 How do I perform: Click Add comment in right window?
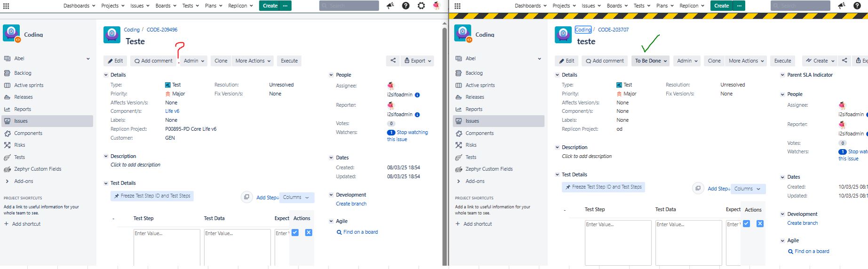(x=605, y=61)
